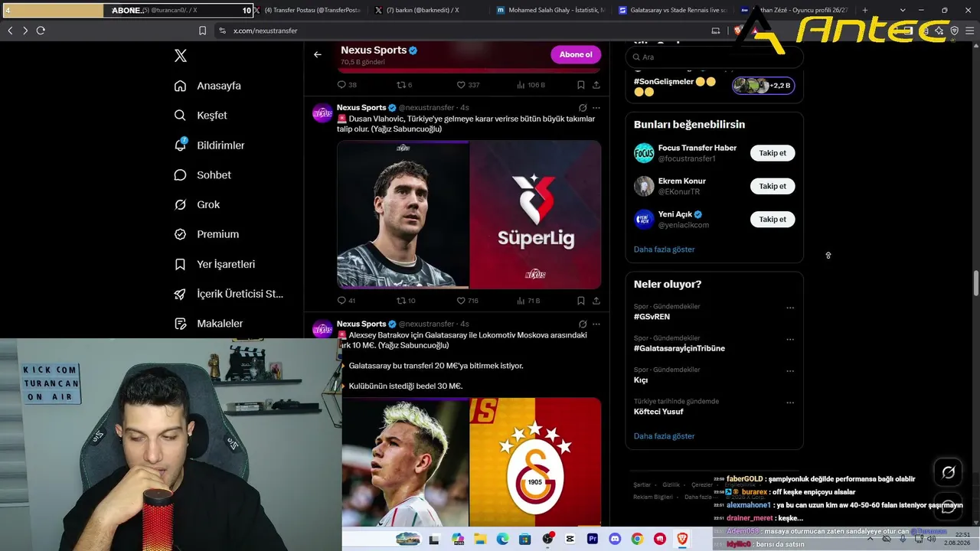Screen dimensions: 980x551
Task: Show more suggested accounts to follow
Action: tap(665, 249)
